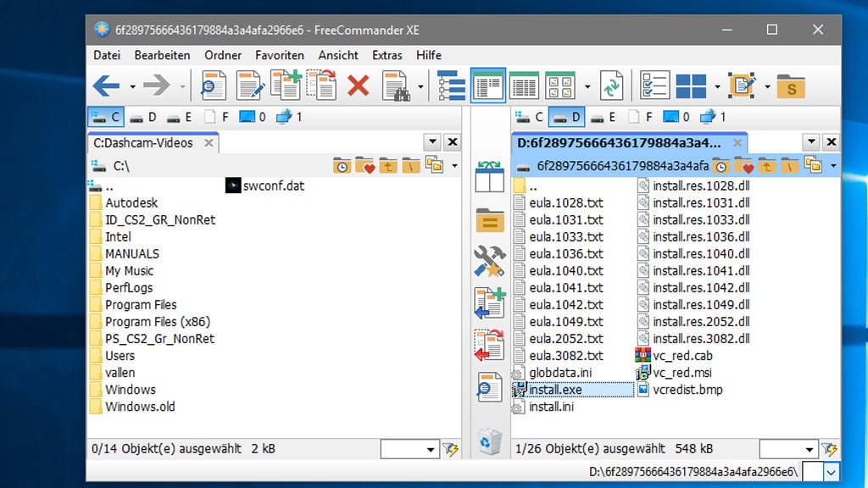Click the red X delete icon

[359, 86]
